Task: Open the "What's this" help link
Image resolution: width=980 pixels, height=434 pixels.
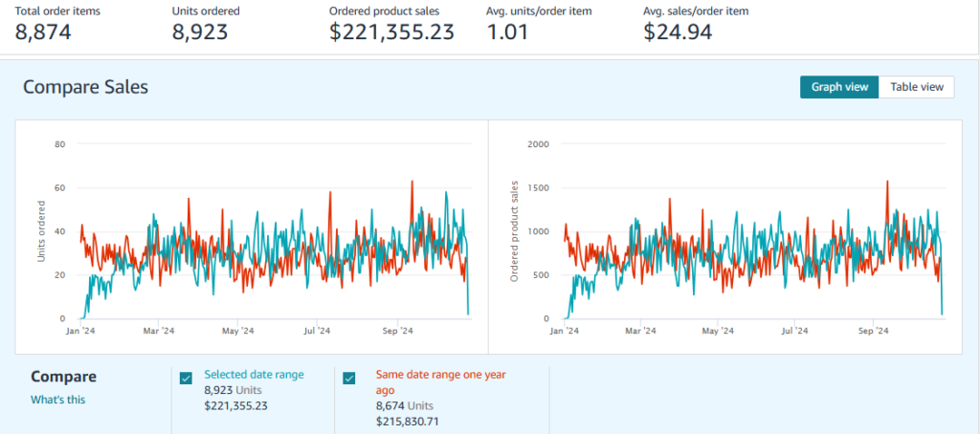Action: pos(57,400)
